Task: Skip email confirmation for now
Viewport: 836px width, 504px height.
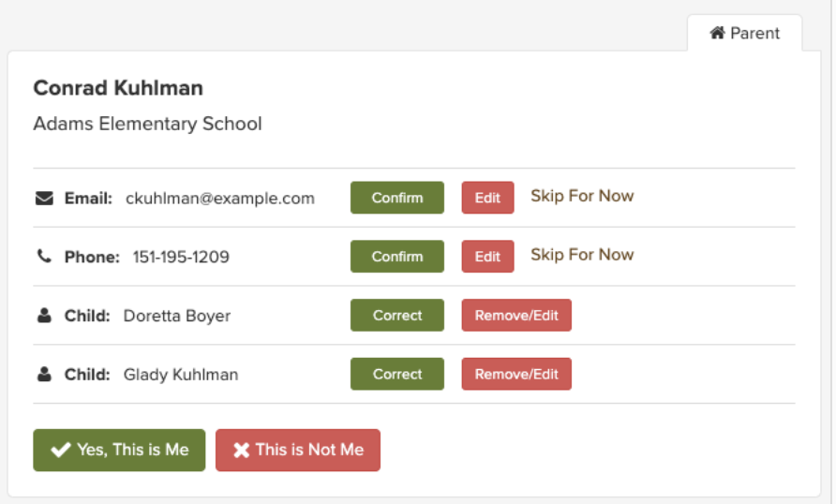Action: [x=582, y=196]
